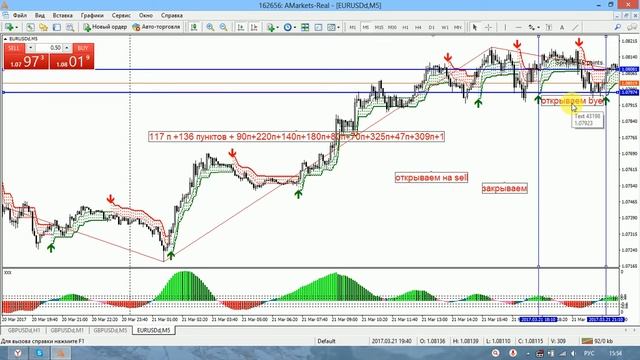This screenshot has width=640, height=360.
Task: Switch to D1 timeframe
Action: pyautogui.click(x=431, y=27)
